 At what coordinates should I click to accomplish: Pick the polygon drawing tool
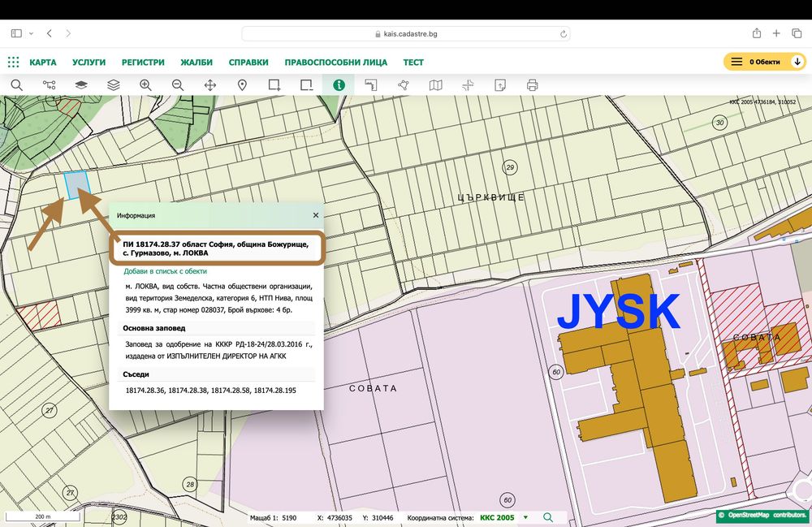[x=404, y=85]
